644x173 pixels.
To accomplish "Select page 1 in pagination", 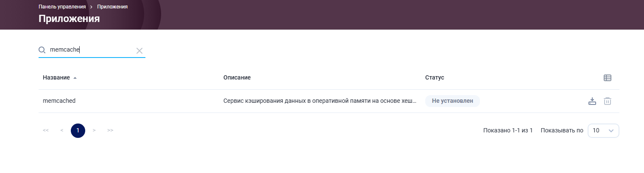I will [x=78, y=130].
